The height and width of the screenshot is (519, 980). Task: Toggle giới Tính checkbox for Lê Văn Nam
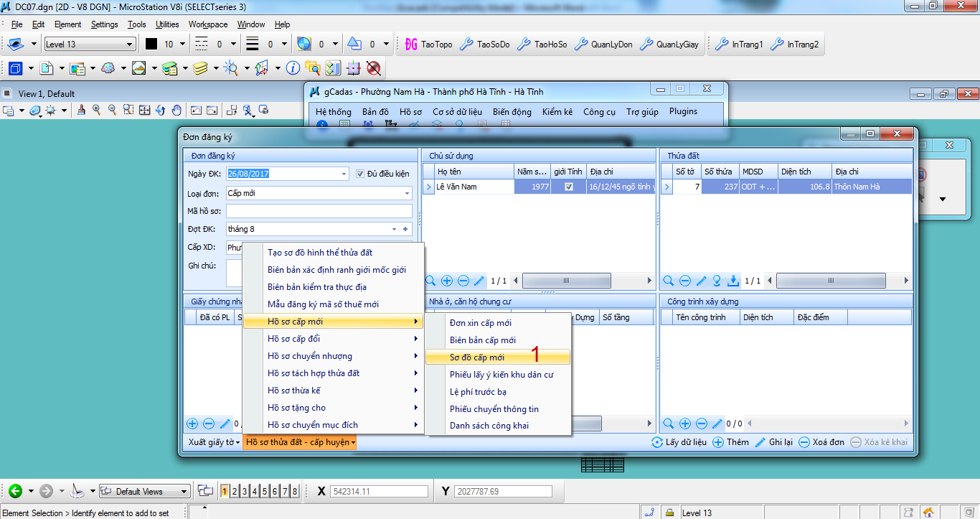click(569, 187)
